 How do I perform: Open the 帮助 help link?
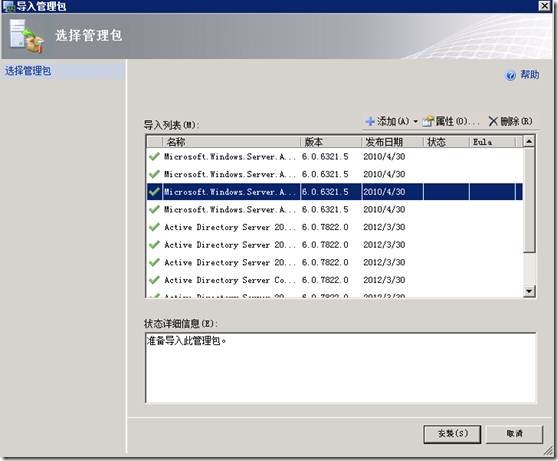(530, 75)
